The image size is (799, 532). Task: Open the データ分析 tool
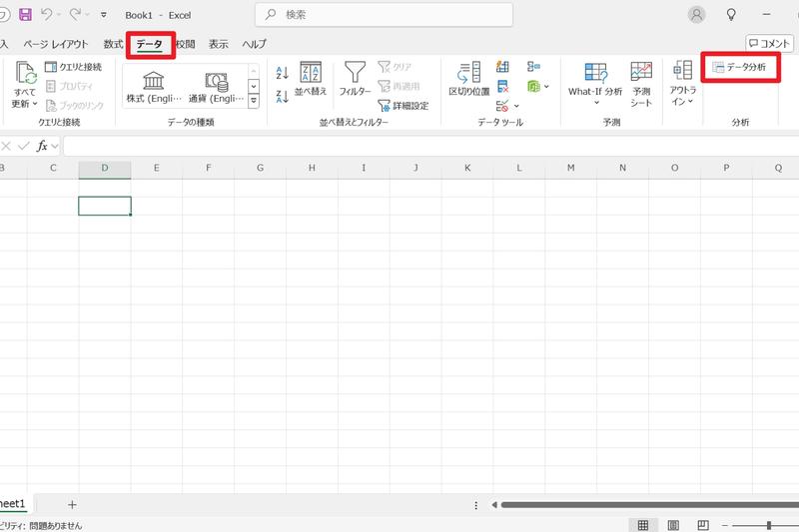click(x=740, y=67)
